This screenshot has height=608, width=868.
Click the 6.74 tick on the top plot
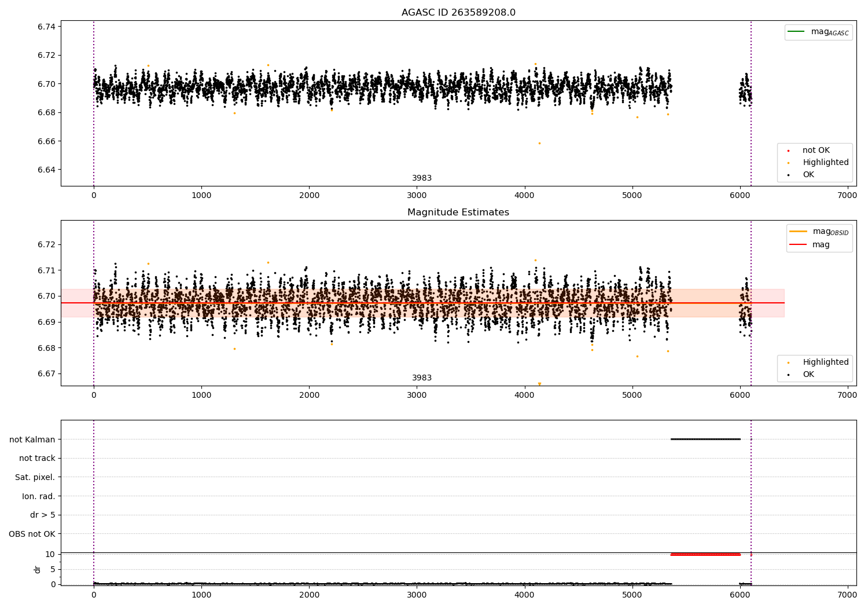[x=46, y=27]
